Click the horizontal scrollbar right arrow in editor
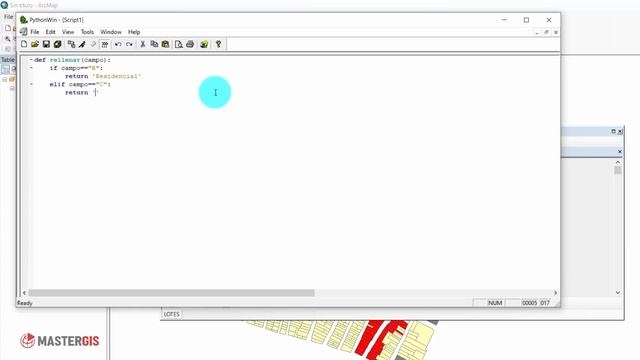Screen dimensions: 640x360 coord(555,293)
